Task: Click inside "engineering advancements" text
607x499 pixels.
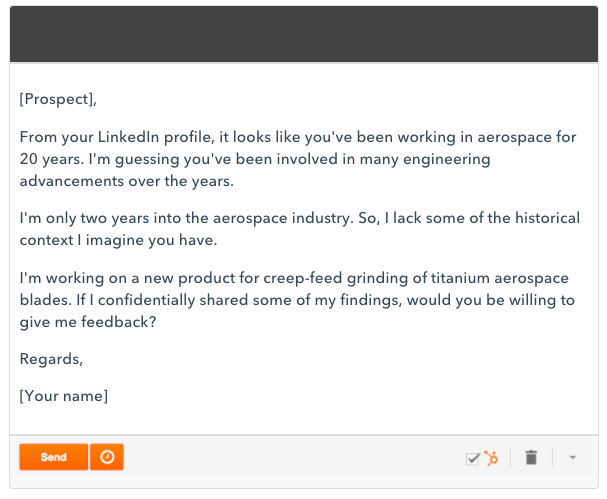Action: coord(447,159)
